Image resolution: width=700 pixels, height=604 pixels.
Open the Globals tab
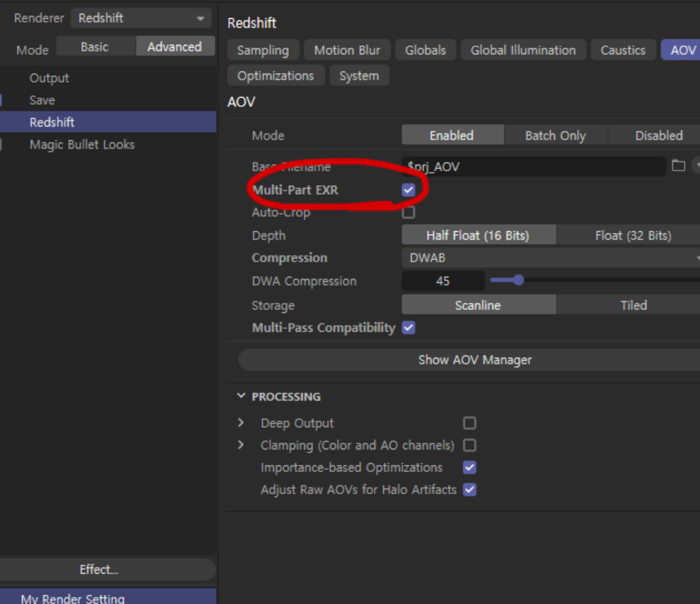(425, 50)
